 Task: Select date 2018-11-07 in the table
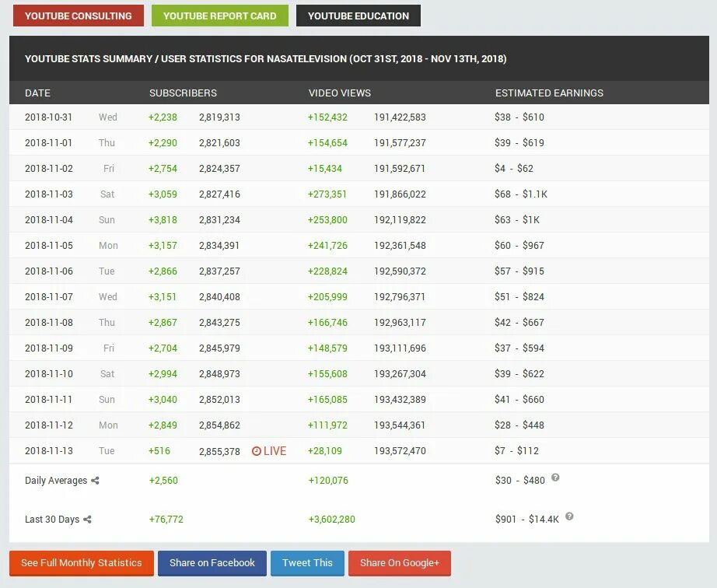click(48, 297)
